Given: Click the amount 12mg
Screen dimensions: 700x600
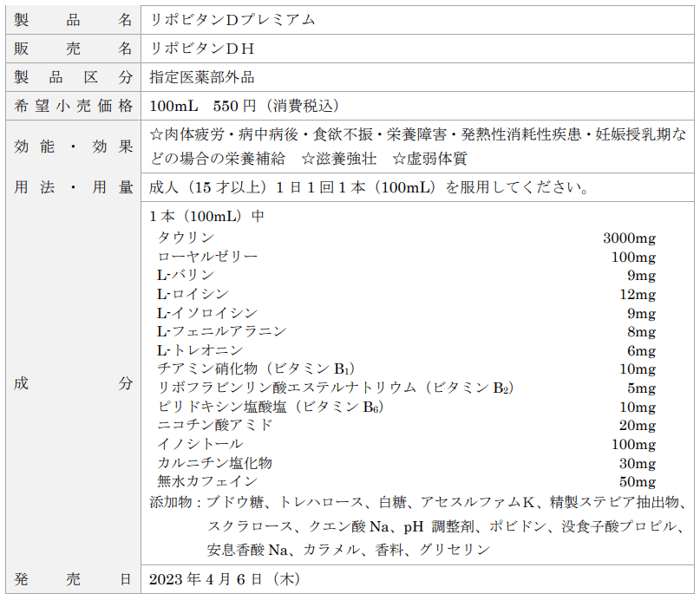Looking at the screenshot, I should tap(638, 295).
